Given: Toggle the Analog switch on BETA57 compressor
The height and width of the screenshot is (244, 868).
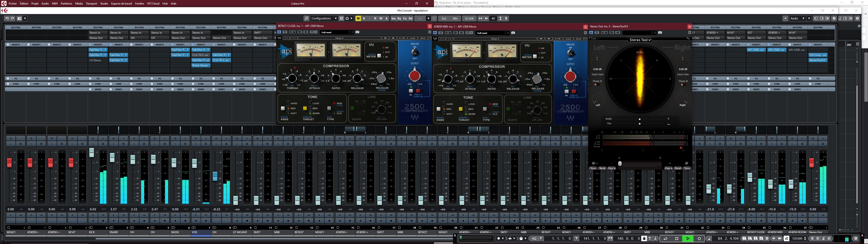Looking at the screenshot, I should (415, 52).
